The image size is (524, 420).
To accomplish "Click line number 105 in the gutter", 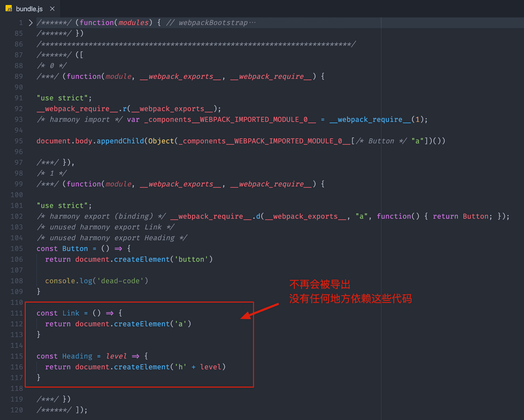I will [17, 249].
